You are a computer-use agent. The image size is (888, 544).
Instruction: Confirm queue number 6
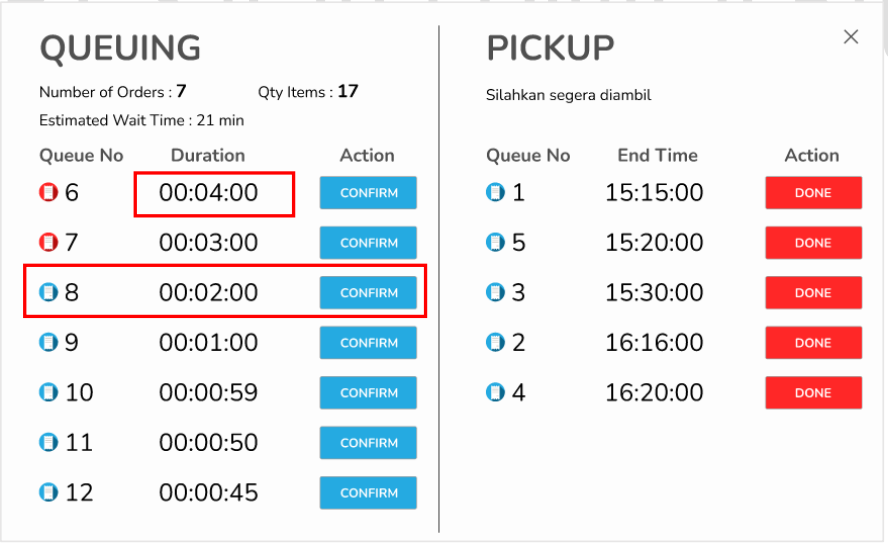point(368,193)
